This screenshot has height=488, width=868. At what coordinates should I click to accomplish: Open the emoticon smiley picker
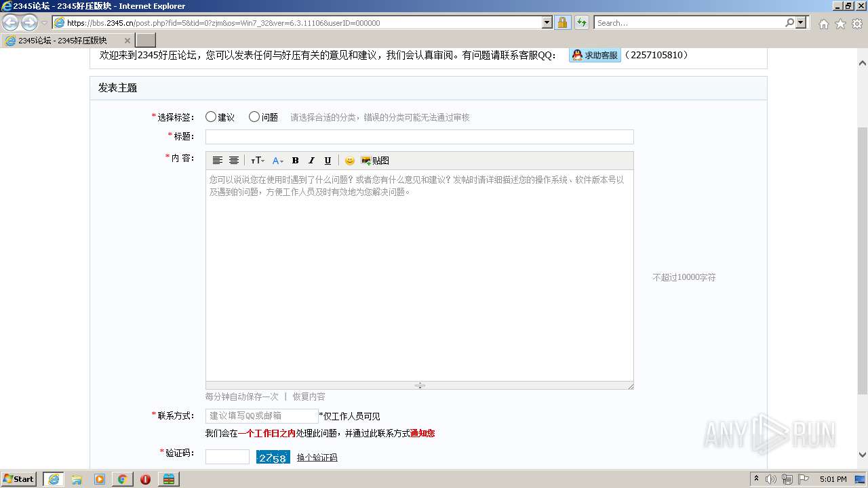[x=350, y=161]
